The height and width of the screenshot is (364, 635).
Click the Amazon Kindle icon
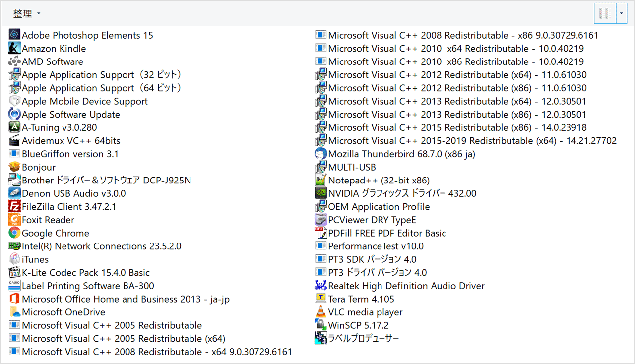[14, 48]
